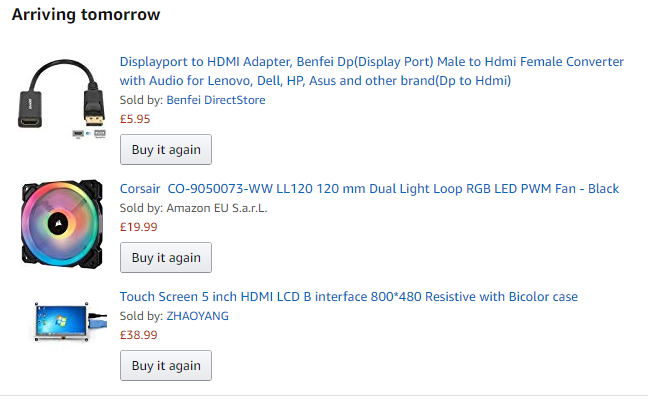This screenshot has width=648, height=403.
Task: Buy the 5 inch touch screen again
Action: tap(166, 365)
